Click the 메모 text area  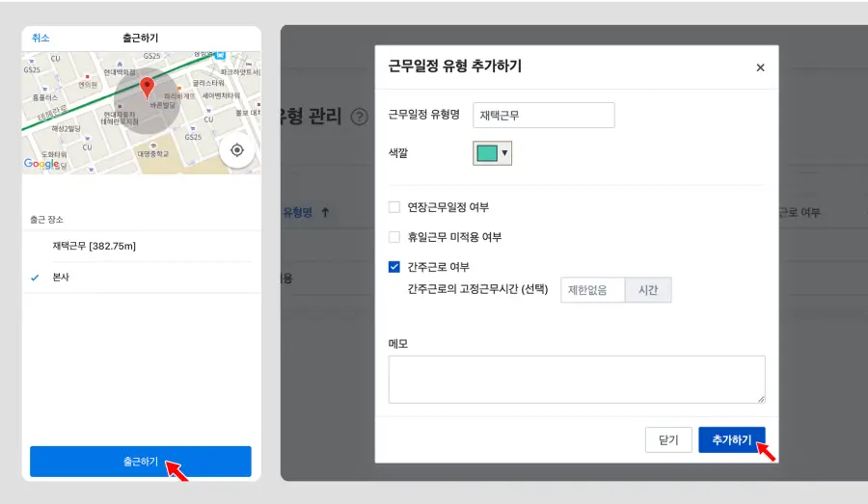tap(577, 380)
